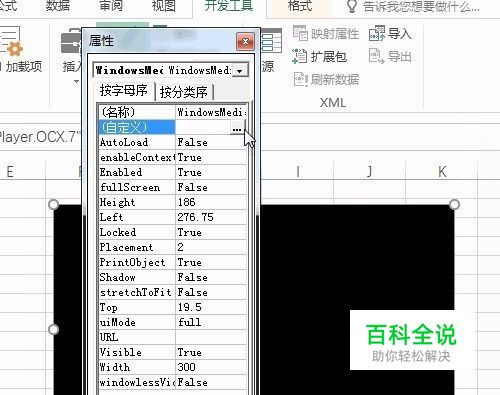Click the 映射属性 icon
Viewport: 500px width, 395px height.
pyautogui.click(x=300, y=33)
